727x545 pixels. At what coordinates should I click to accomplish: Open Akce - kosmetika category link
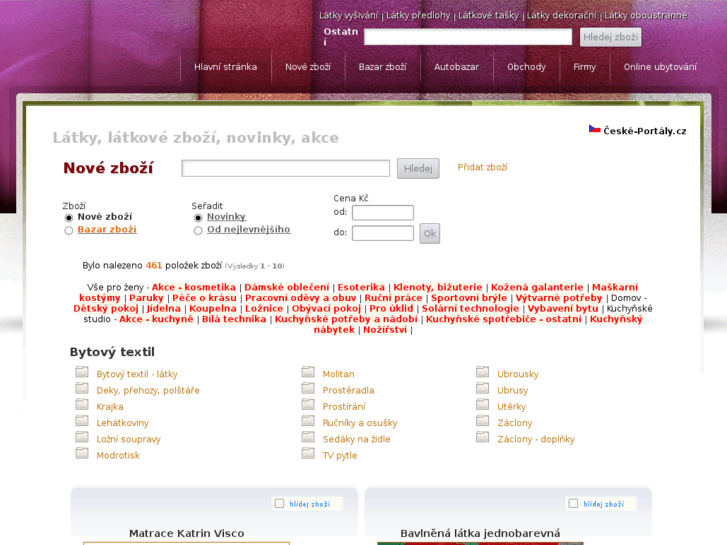[x=194, y=287]
